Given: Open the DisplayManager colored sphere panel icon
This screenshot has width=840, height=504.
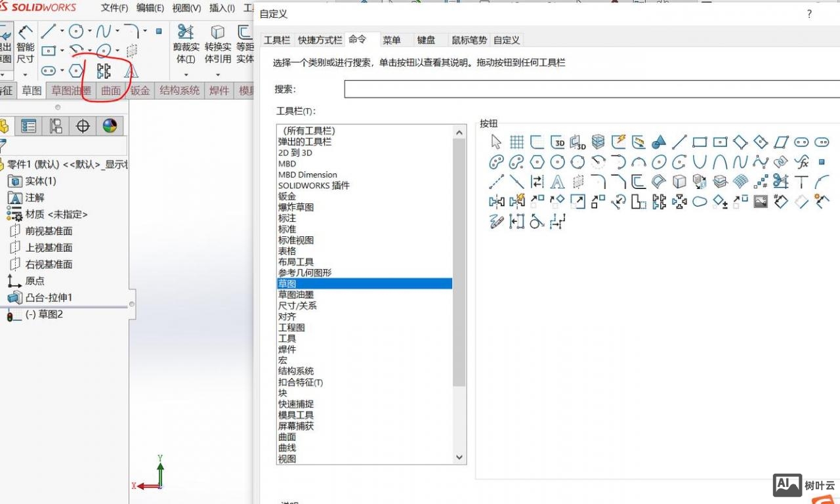Looking at the screenshot, I should 108,125.
